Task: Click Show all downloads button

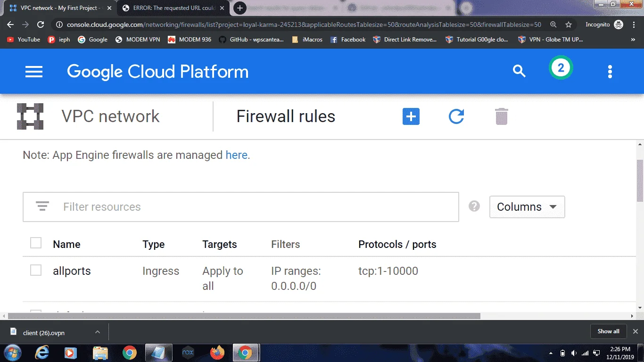Action: point(608,331)
